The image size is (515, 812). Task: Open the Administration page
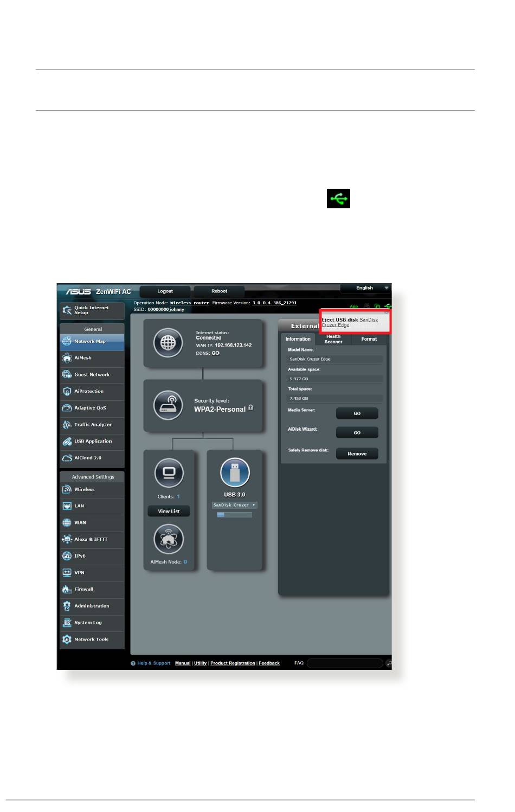click(92, 606)
